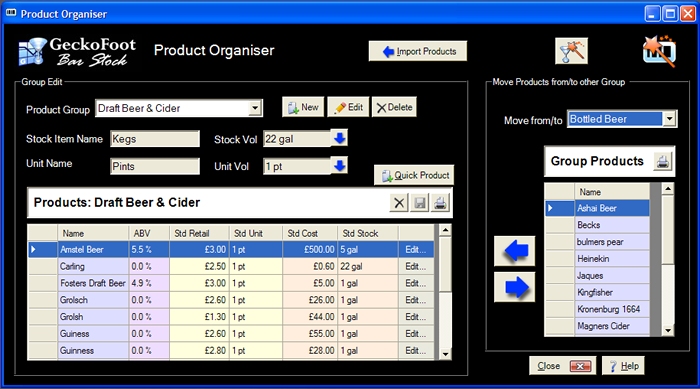This screenshot has width=700, height=389.
Task: Select Becks in Group Products
Action: click(612, 225)
